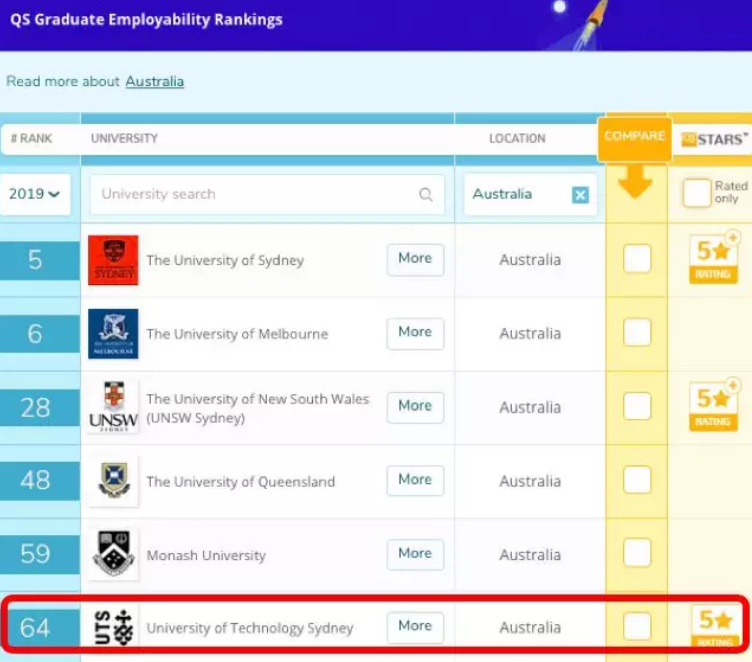Tick compare checkbox for Monash University
752x662 pixels.
coord(637,553)
